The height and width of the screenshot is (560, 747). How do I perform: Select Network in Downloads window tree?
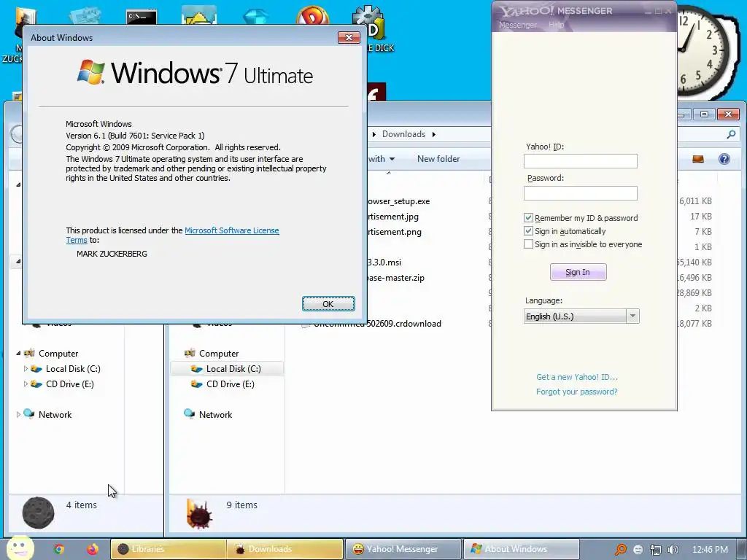(215, 414)
